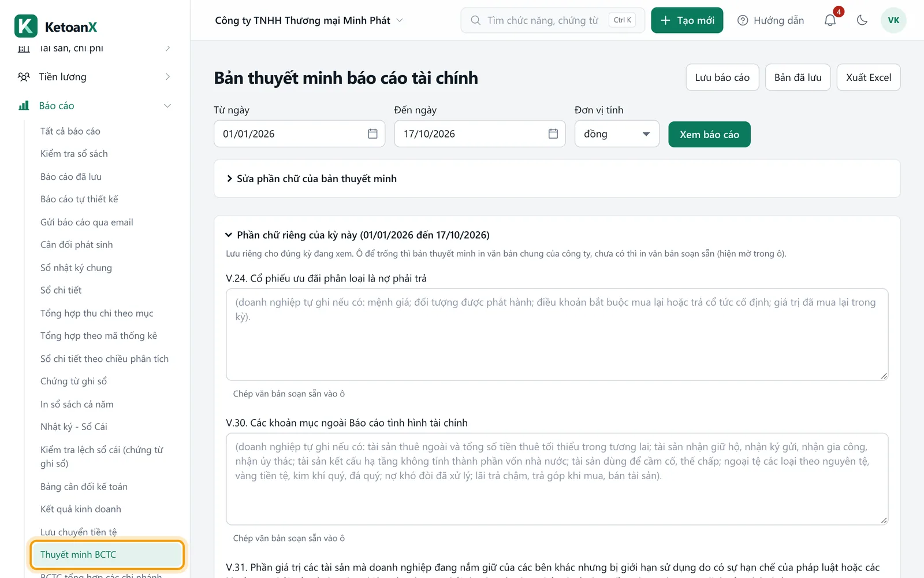Click the V.30 Các khoản mục ngoài textarea
924x578 pixels.
click(557, 479)
